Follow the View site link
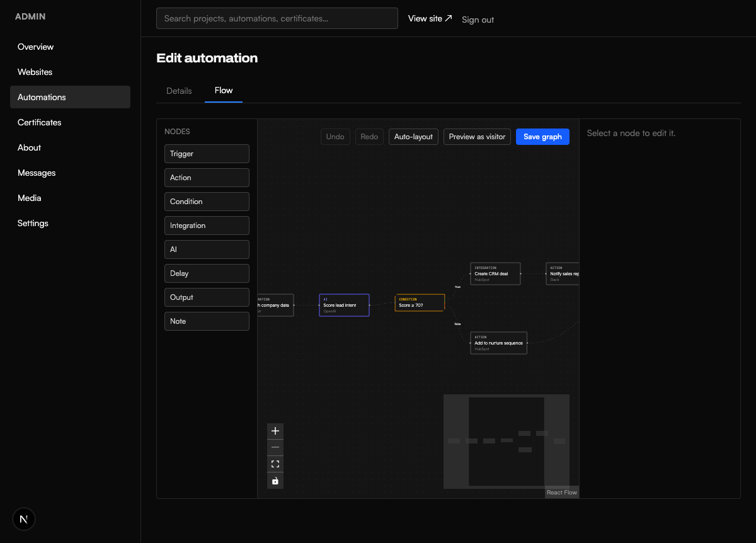 pyautogui.click(x=430, y=19)
